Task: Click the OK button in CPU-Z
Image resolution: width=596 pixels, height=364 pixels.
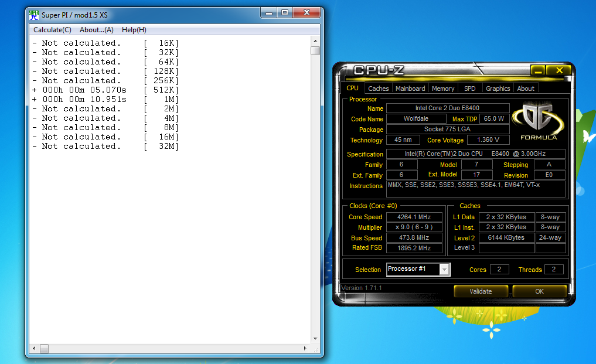Action: (539, 291)
